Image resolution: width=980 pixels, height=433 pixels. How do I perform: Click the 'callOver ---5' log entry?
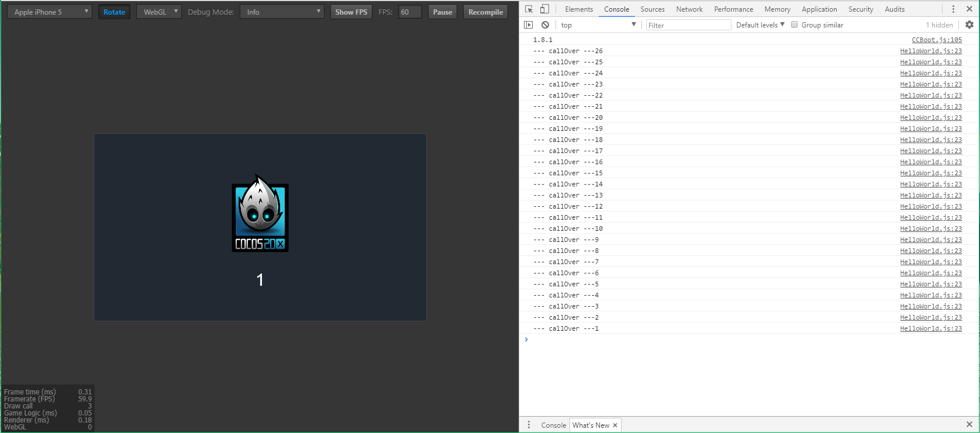(x=566, y=284)
